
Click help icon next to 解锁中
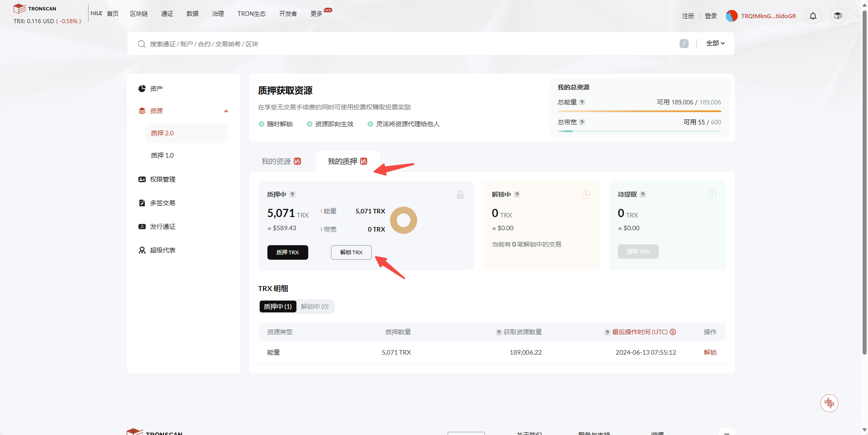click(x=517, y=194)
